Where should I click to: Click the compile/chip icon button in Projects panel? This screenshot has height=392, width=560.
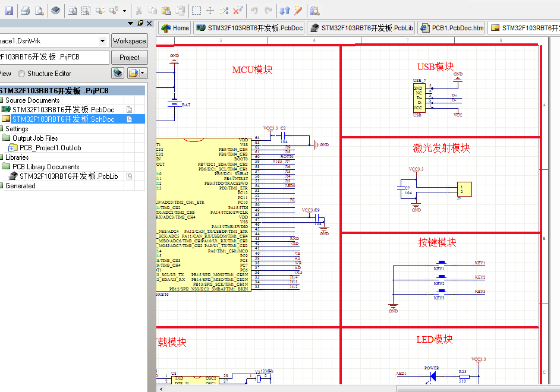coord(118,74)
